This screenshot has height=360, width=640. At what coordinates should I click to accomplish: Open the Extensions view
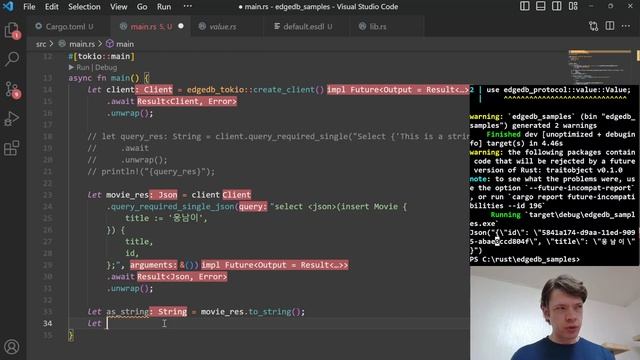11,148
